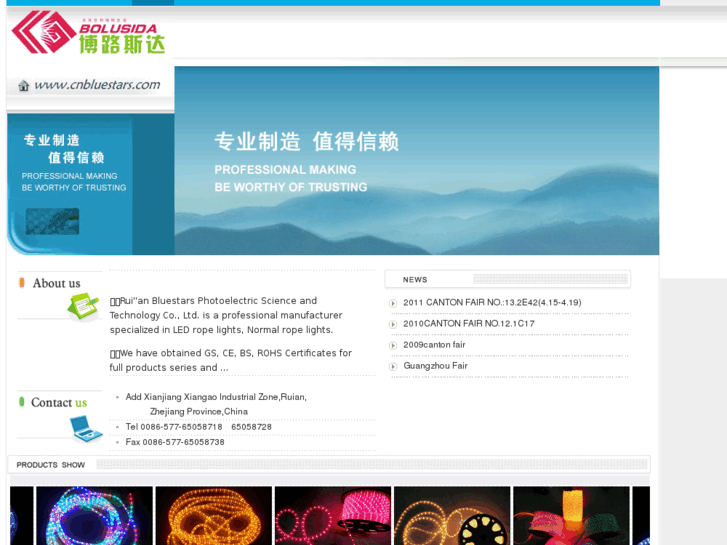Click the green Chinese company name in logo
The height and width of the screenshot is (545, 727).
122,45
